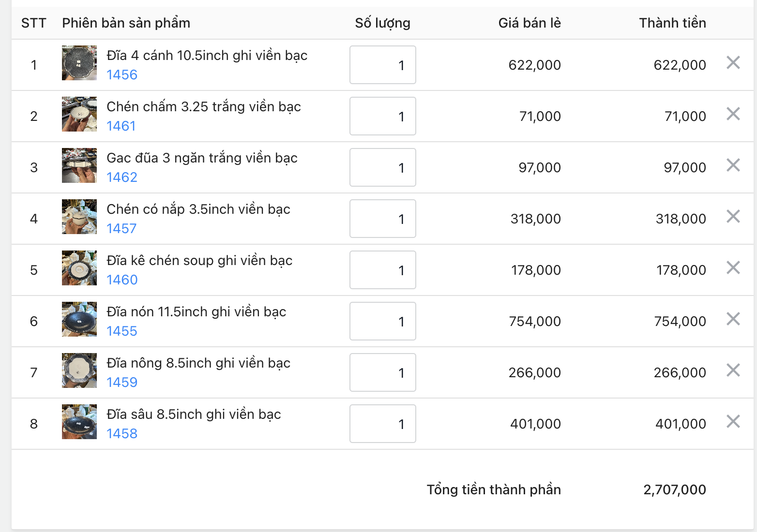Remove Đĩa nông 8.5inch row

[733, 370]
